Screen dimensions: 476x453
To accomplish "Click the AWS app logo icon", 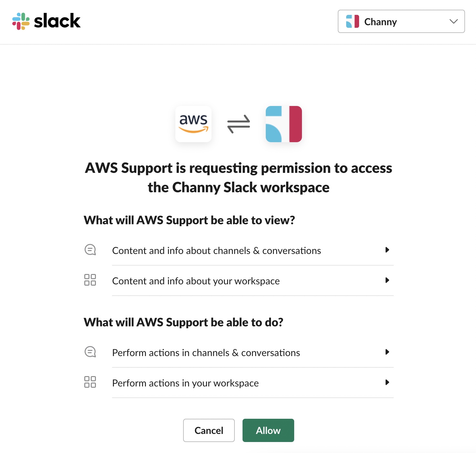I will point(193,124).
